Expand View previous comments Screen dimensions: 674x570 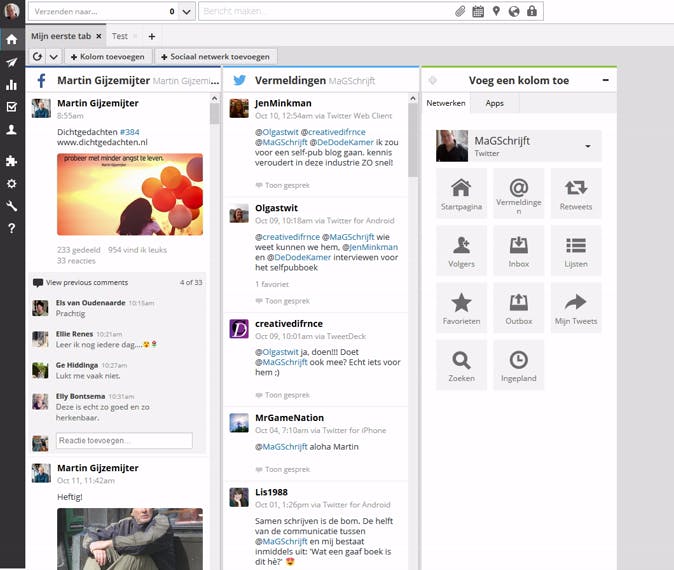coord(87,282)
